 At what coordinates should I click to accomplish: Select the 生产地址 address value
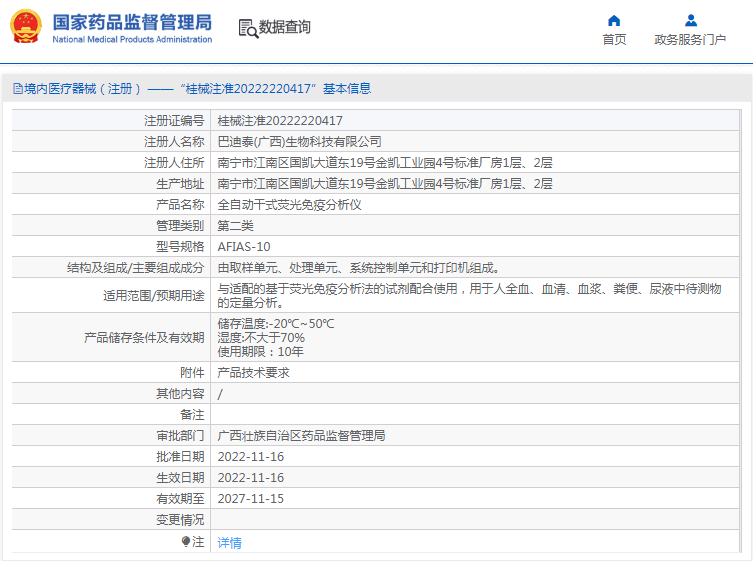[x=385, y=184]
